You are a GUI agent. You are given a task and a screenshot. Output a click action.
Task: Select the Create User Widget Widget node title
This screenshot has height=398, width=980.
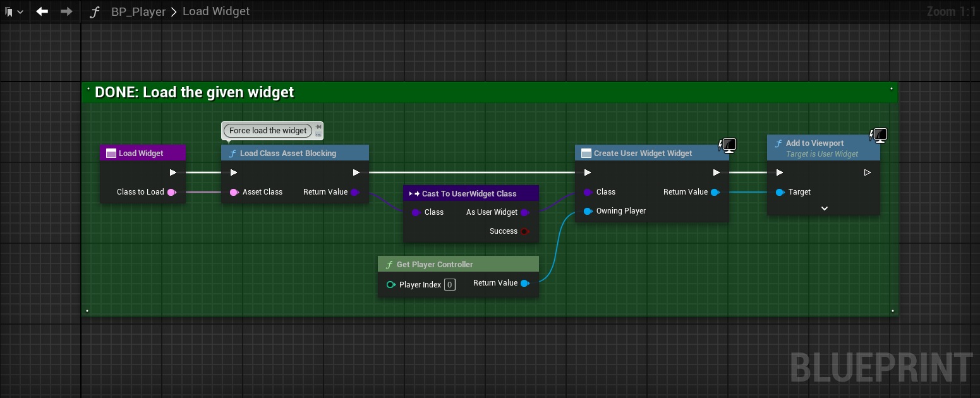click(x=643, y=154)
